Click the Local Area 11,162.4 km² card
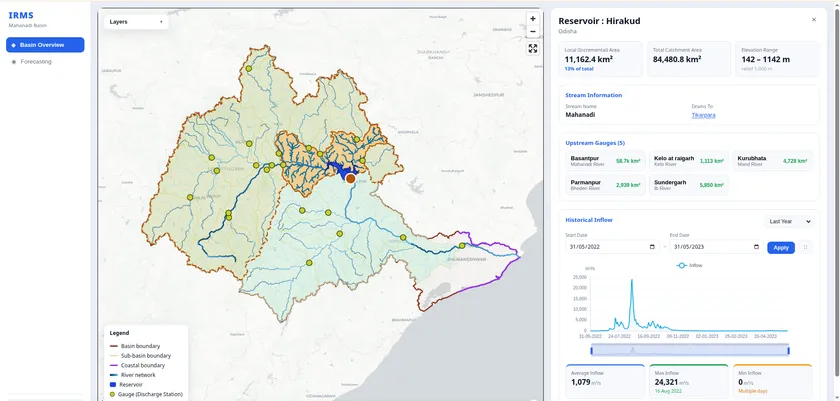This screenshot has width=840, height=401. tap(600, 59)
